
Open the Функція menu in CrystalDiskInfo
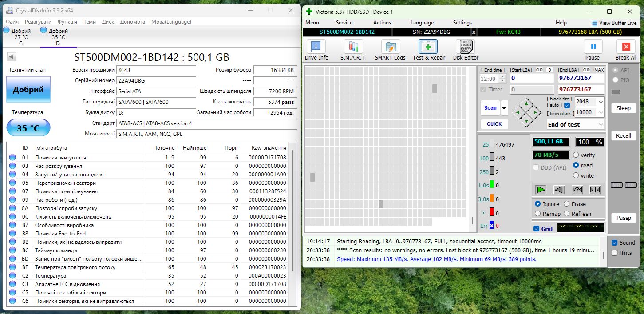point(67,21)
